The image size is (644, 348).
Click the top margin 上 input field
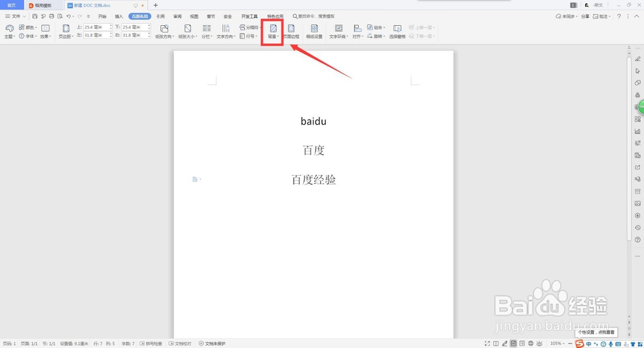pyautogui.click(x=98, y=27)
